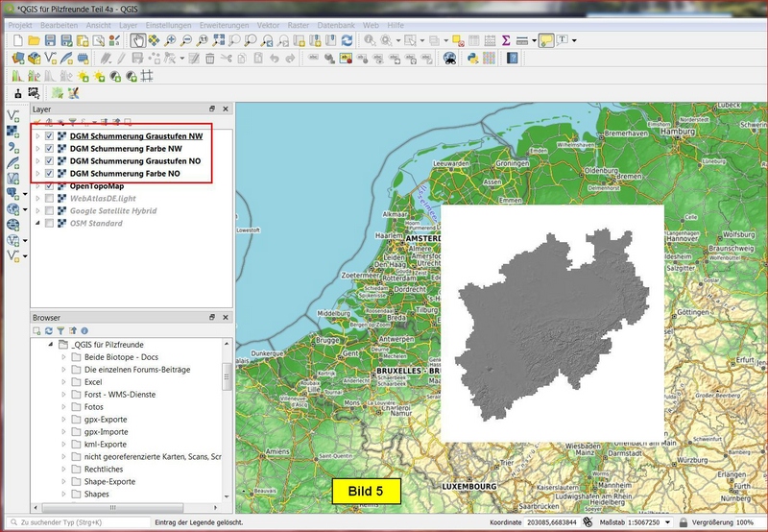Expand the WebAtlasDE.light layer node
This screenshot has height=532, width=768.
click(37, 199)
